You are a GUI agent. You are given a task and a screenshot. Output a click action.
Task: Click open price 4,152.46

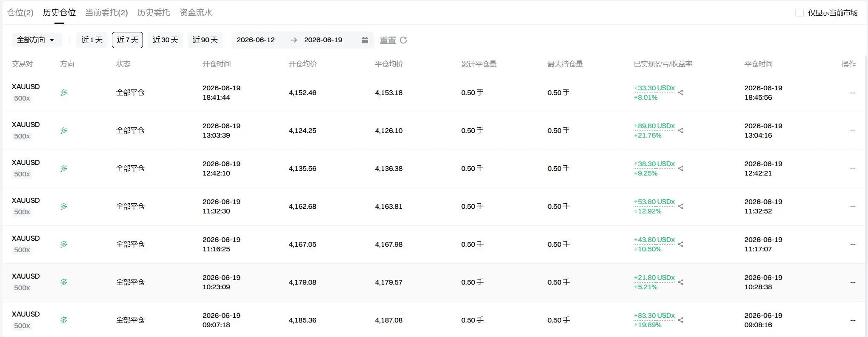(x=303, y=92)
